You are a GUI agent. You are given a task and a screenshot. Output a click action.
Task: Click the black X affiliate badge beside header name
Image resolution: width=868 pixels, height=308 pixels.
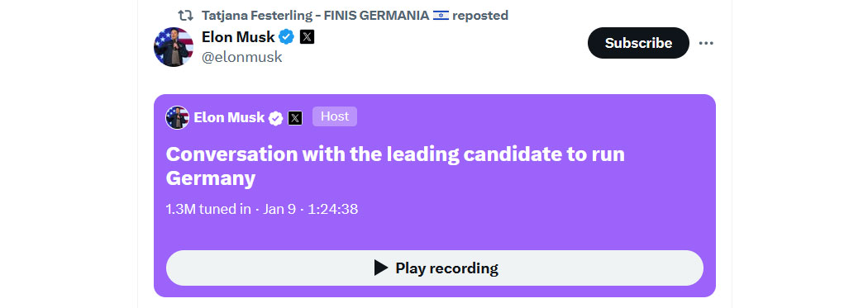[x=307, y=37]
